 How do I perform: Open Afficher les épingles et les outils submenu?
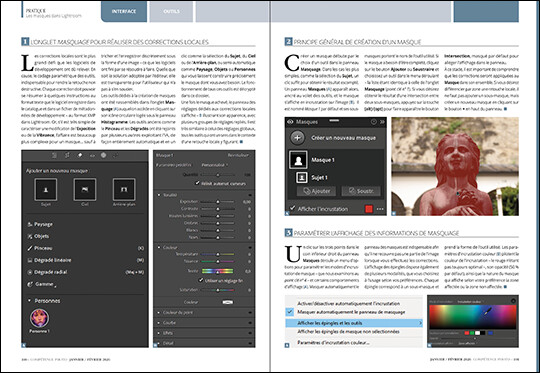(354, 323)
